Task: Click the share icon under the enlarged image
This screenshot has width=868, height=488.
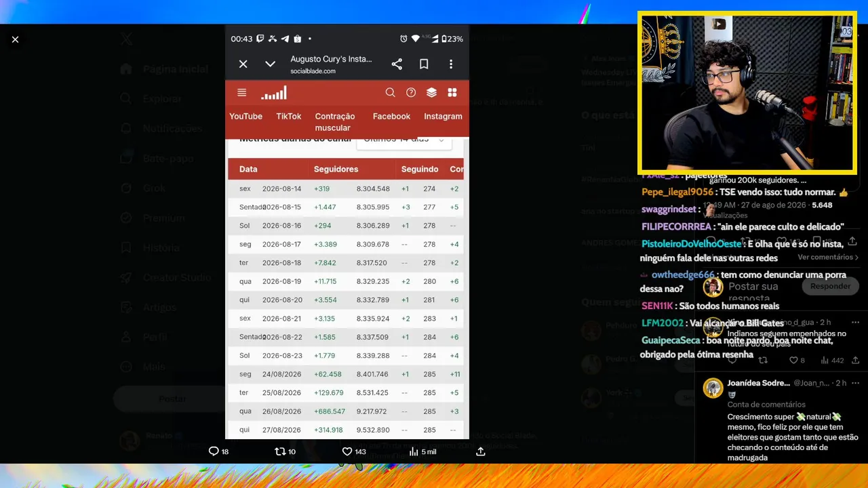Action: [x=481, y=451]
